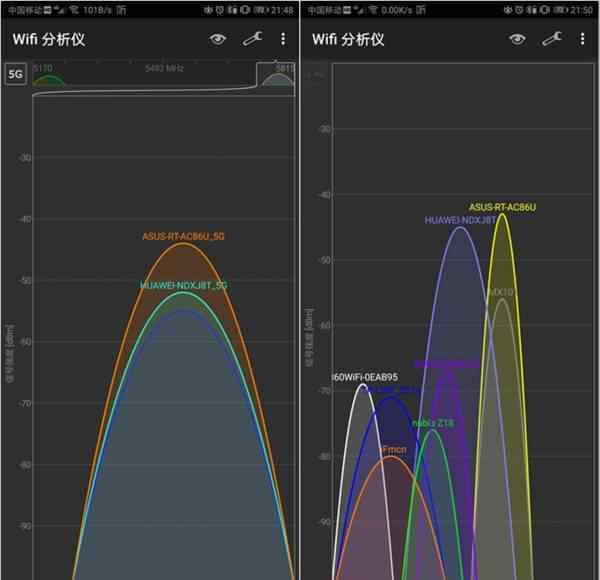
Task: Click the ASUS-RT-AC86U_5G network label
Action: (183, 236)
